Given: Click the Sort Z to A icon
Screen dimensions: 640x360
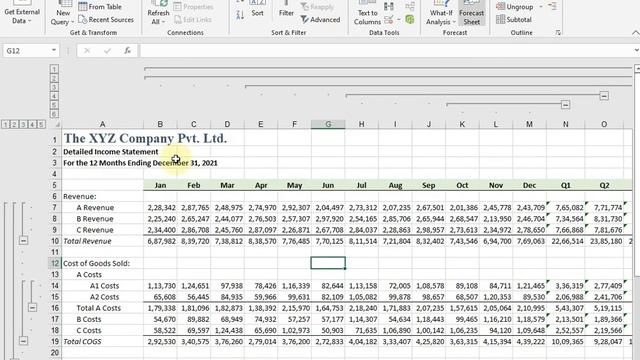Looking at the screenshot, I should 240,15.
